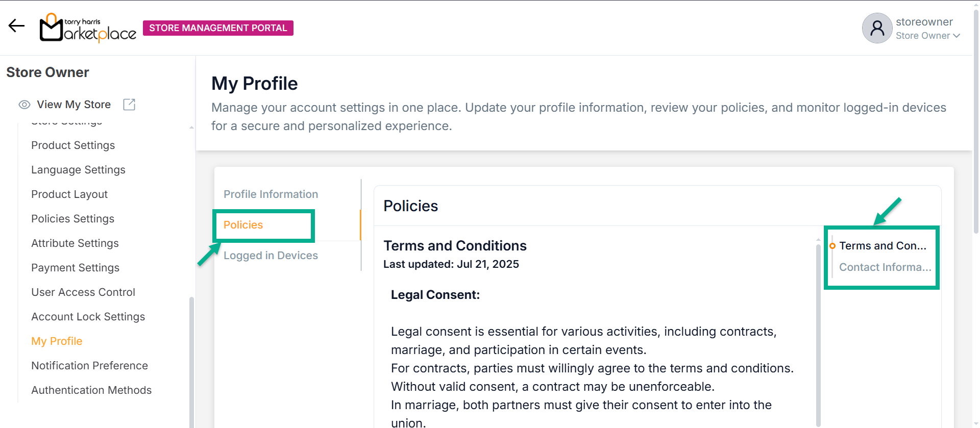Open Notification Preference
The image size is (980, 428).
click(x=89, y=366)
